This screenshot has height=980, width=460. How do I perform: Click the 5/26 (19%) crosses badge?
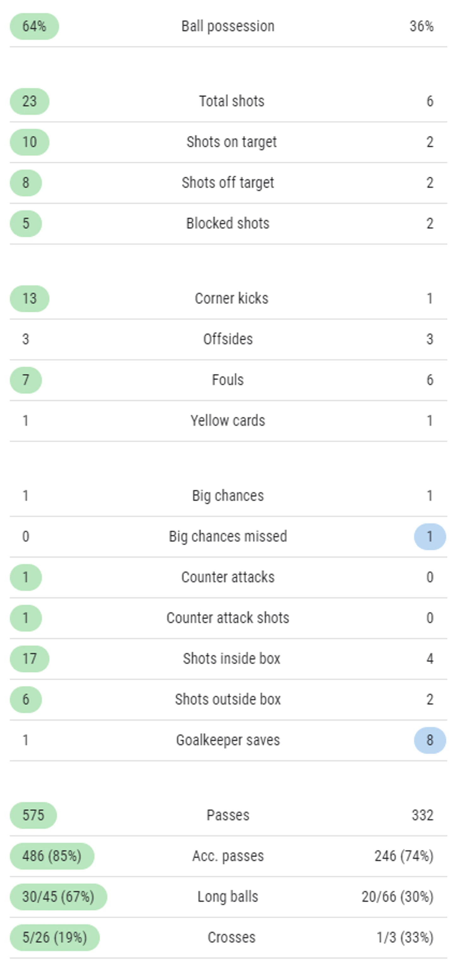tap(55, 937)
